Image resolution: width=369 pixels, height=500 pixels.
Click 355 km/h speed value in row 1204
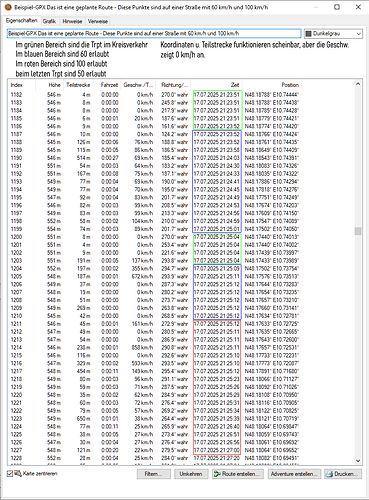[142, 268]
